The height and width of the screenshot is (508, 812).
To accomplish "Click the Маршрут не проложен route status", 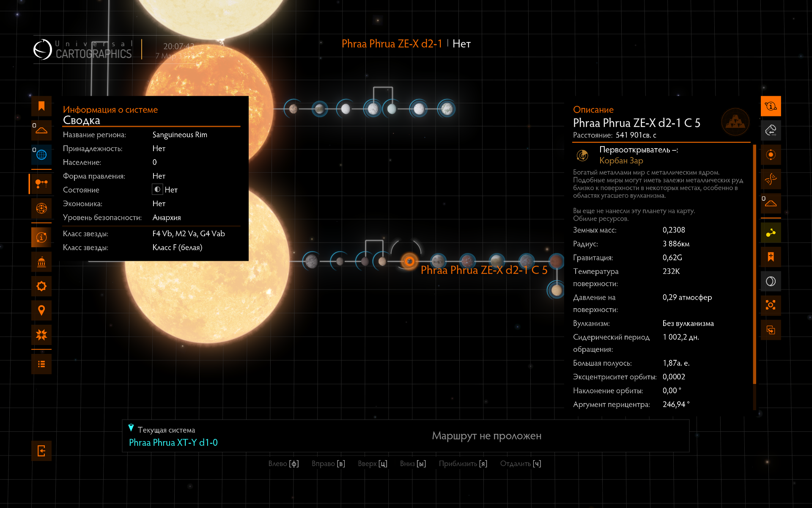I will (486, 436).
